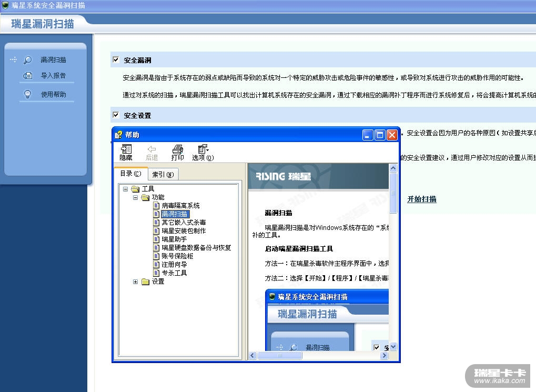Click the left arrow of the help horizontal scrollbar

pyautogui.click(x=252, y=355)
